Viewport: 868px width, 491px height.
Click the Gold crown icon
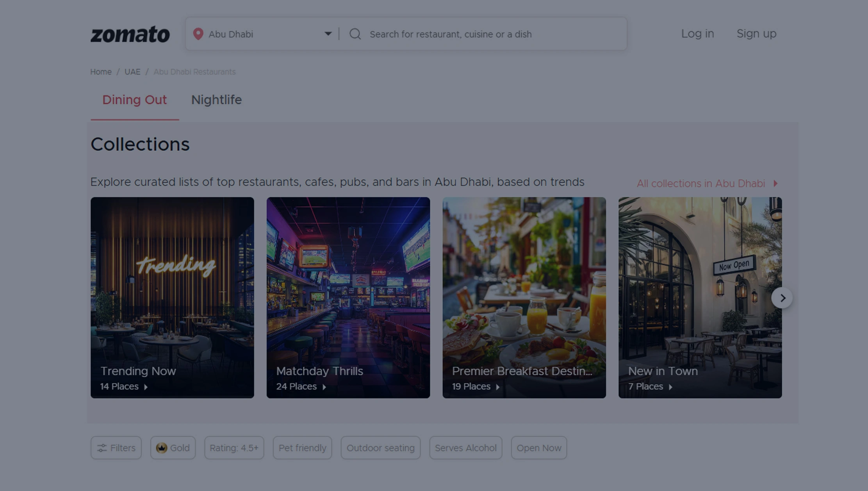pos(162,448)
